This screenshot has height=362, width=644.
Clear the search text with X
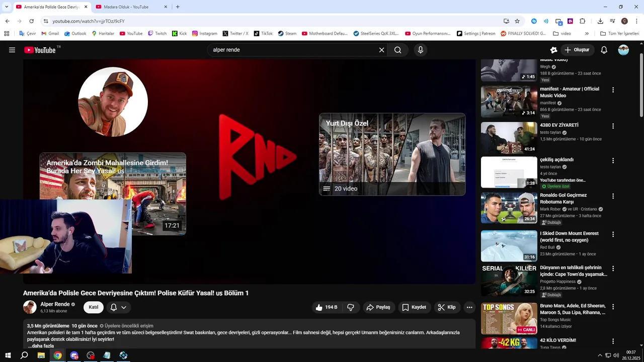click(381, 50)
